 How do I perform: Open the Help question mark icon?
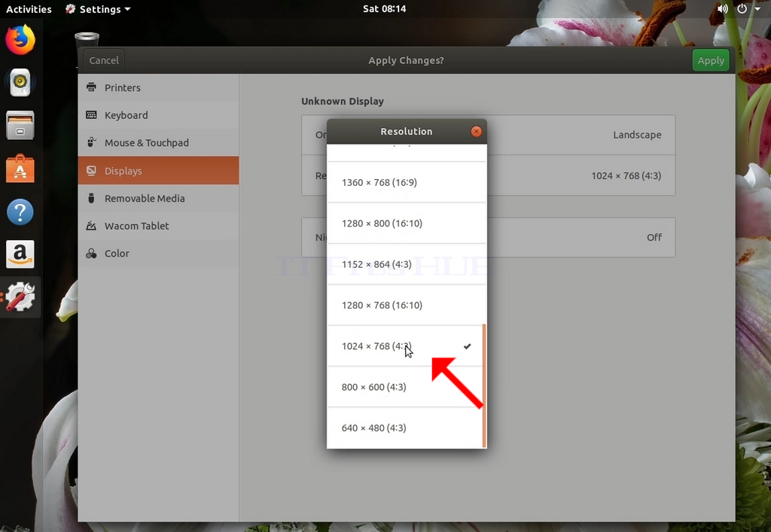pos(20,211)
